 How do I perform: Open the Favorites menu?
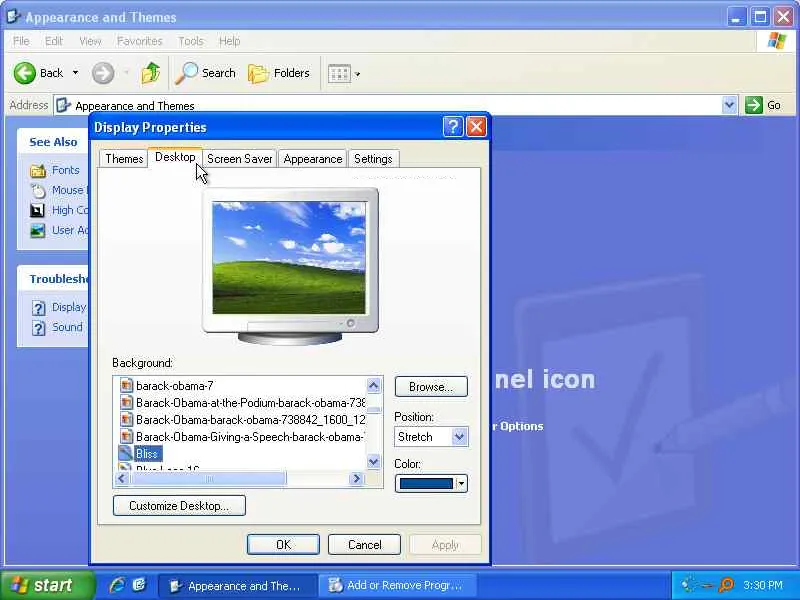[x=139, y=41]
